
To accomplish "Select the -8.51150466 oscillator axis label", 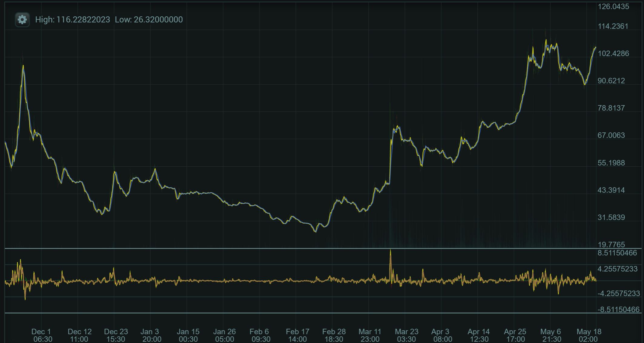I will pos(618,310).
